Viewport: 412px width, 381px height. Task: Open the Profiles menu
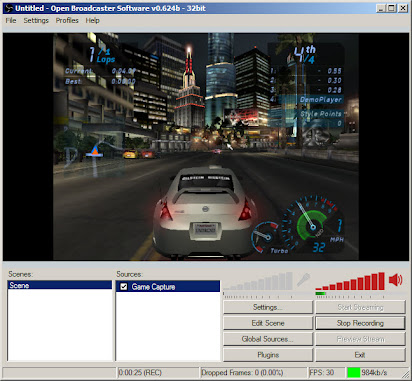pos(67,21)
